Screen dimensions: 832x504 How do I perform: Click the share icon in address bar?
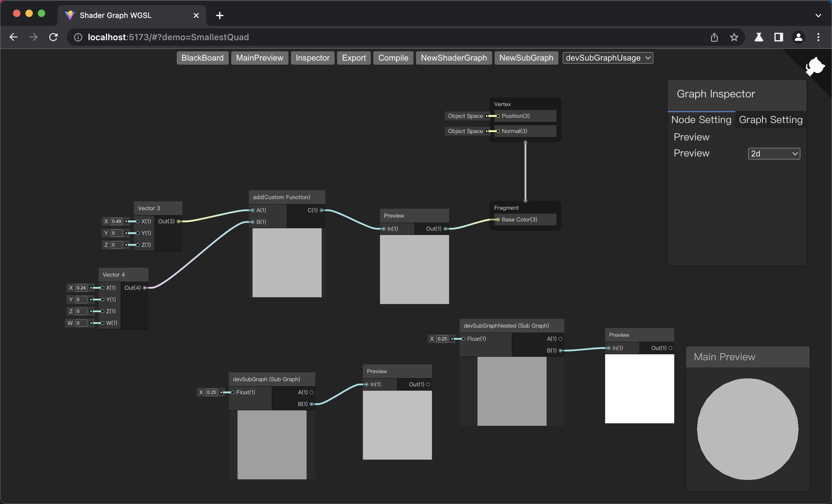point(714,37)
